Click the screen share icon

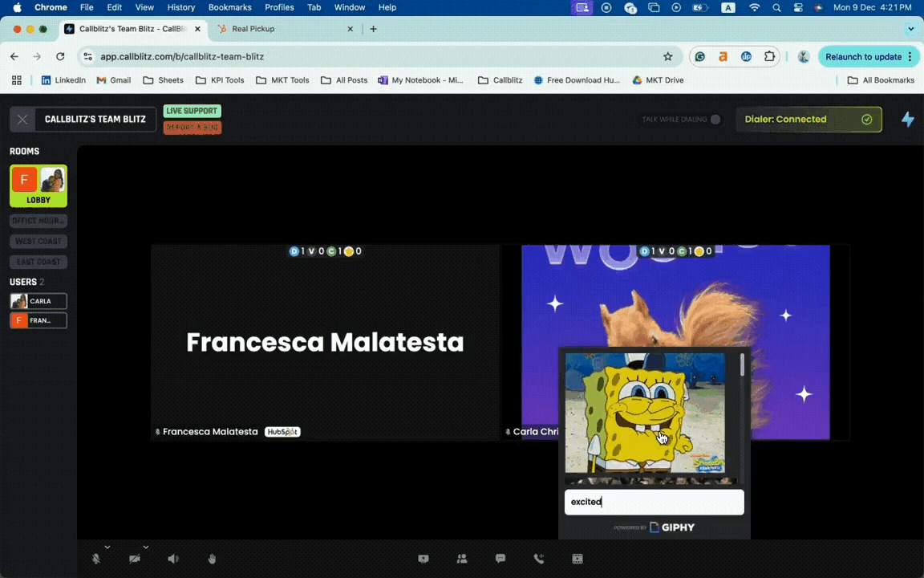point(423,559)
